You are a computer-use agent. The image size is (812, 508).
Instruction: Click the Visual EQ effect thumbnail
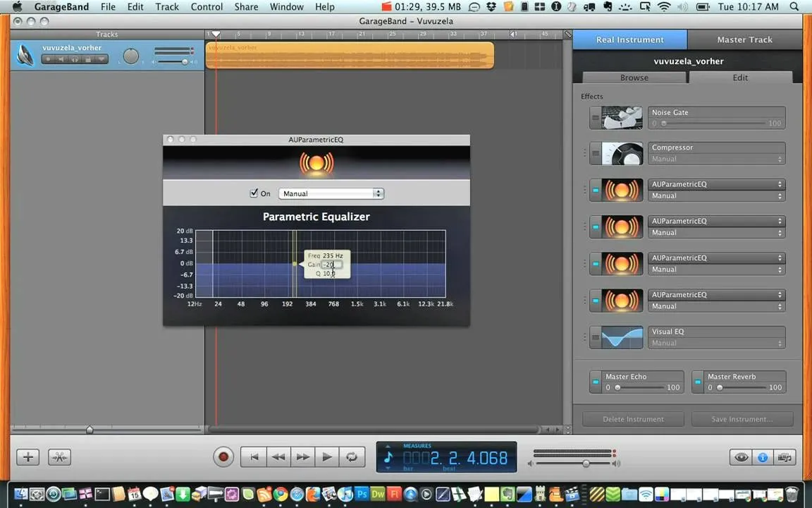[x=622, y=337]
